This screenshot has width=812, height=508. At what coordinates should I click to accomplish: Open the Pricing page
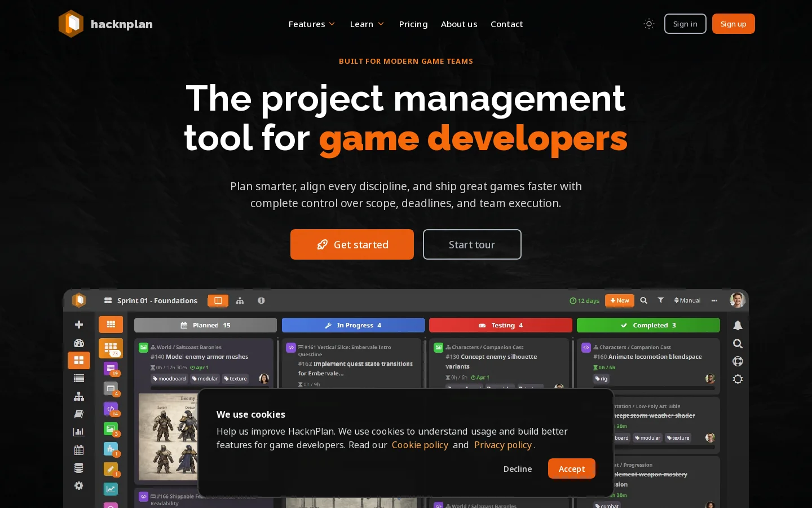413,24
